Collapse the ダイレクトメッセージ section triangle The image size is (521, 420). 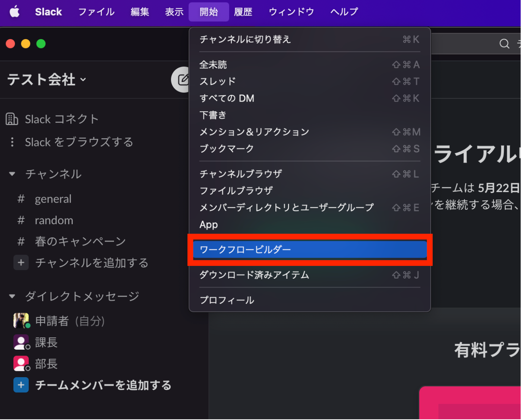[12, 296]
